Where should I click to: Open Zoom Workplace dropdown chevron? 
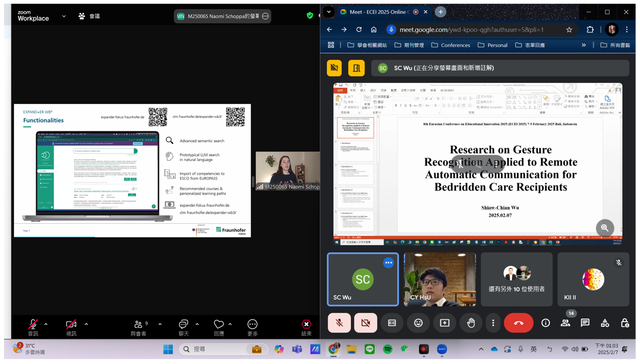click(64, 16)
